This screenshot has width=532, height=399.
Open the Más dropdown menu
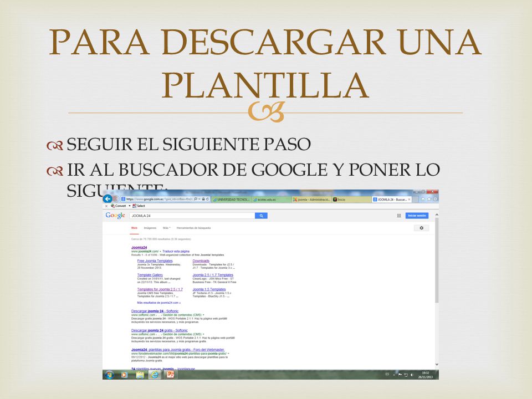[167, 228]
